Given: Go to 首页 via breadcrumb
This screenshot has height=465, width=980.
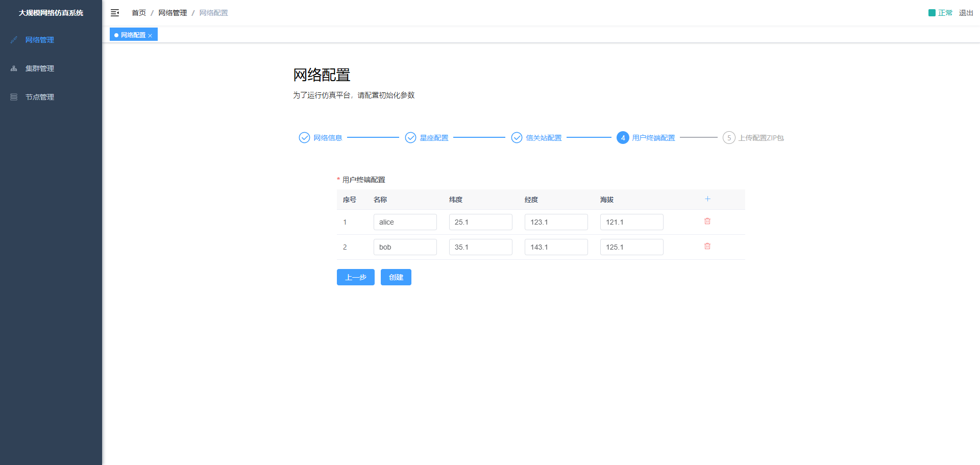Looking at the screenshot, I should pos(138,13).
